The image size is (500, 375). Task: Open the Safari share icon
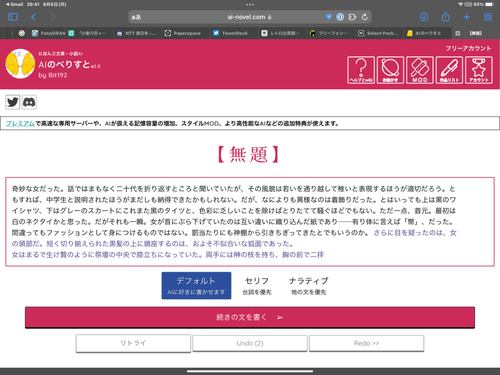446,16
